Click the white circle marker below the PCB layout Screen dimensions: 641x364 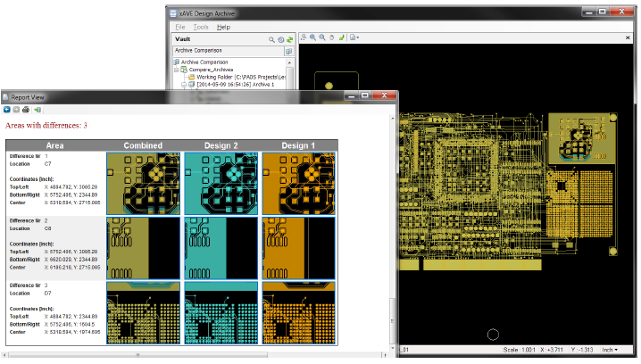pos(493,335)
